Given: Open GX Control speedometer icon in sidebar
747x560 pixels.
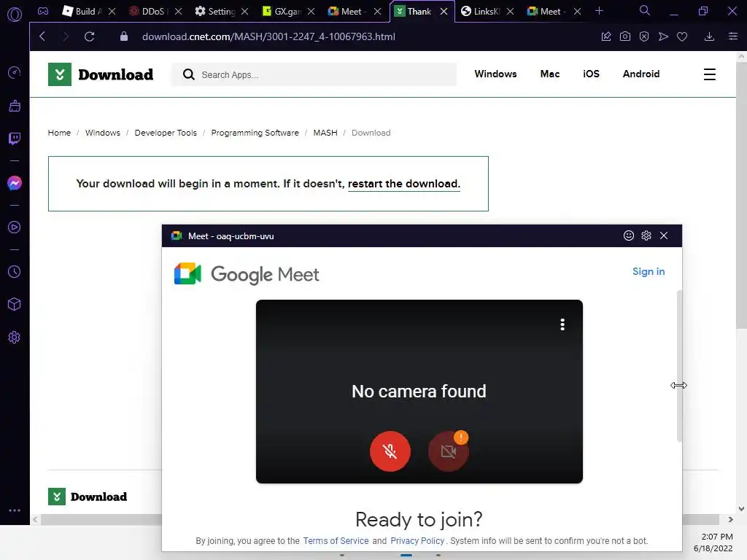Looking at the screenshot, I should click(x=15, y=72).
